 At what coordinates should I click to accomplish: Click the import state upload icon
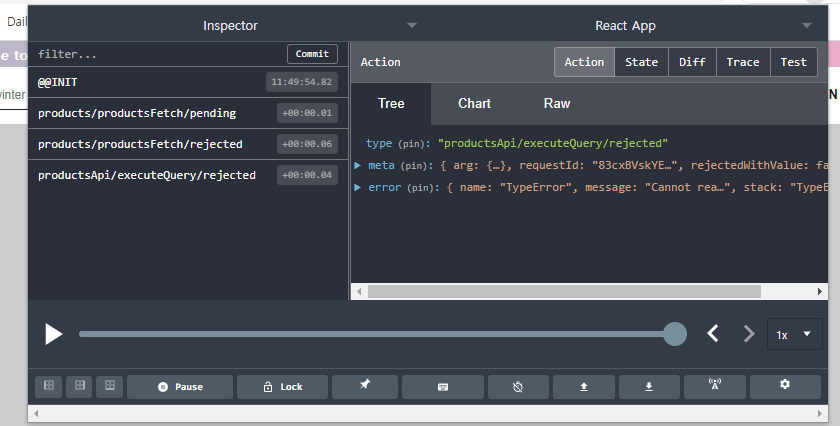tap(584, 387)
